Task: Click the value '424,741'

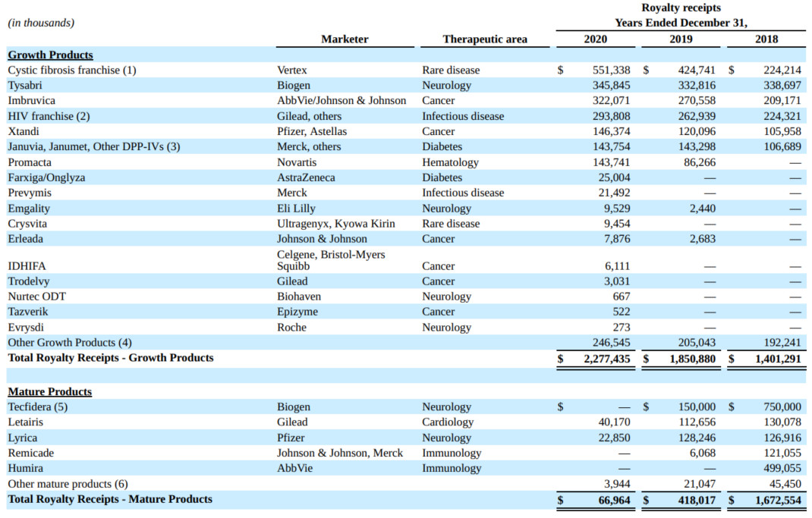Action: (x=697, y=70)
